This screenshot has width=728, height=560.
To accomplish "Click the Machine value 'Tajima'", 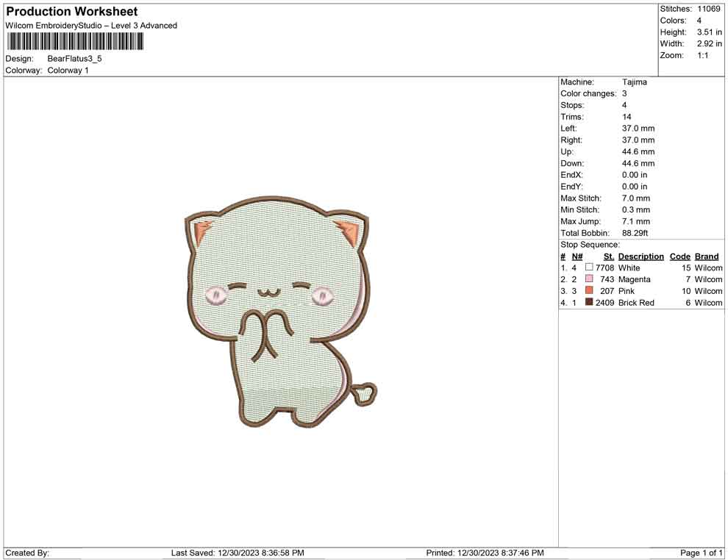I will pos(634,82).
